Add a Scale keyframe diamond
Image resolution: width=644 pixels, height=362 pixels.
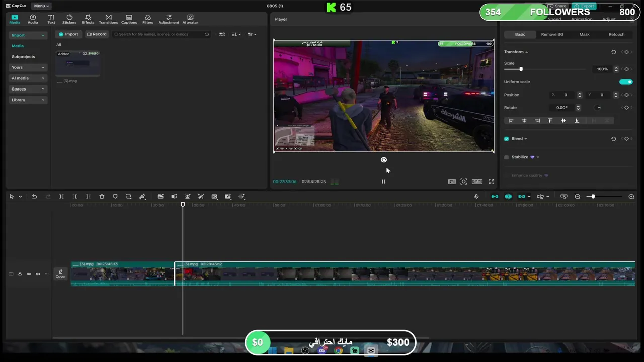coord(626,69)
